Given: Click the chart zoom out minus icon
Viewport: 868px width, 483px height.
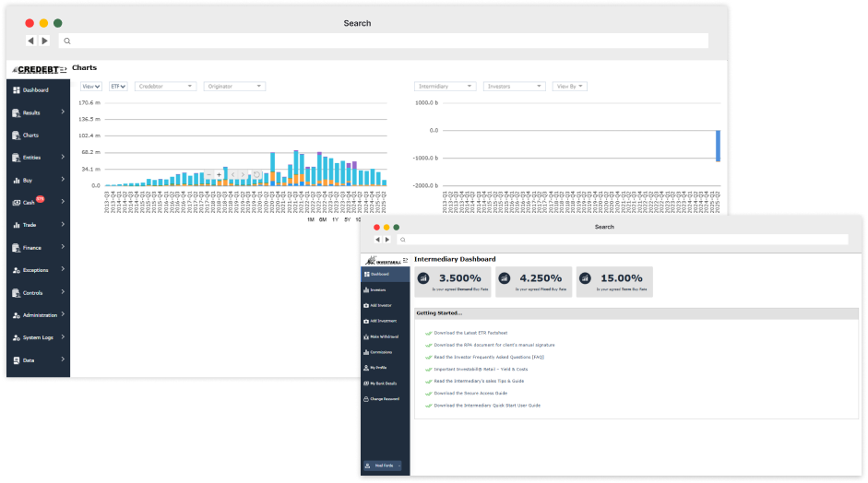Looking at the screenshot, I should [208, 175].
